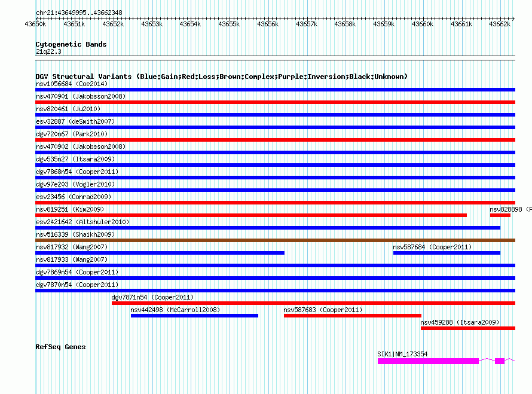Screen dimensions: 532x394
Task: Click the Cytogenetic Bands track title
Action: [71, 44]
